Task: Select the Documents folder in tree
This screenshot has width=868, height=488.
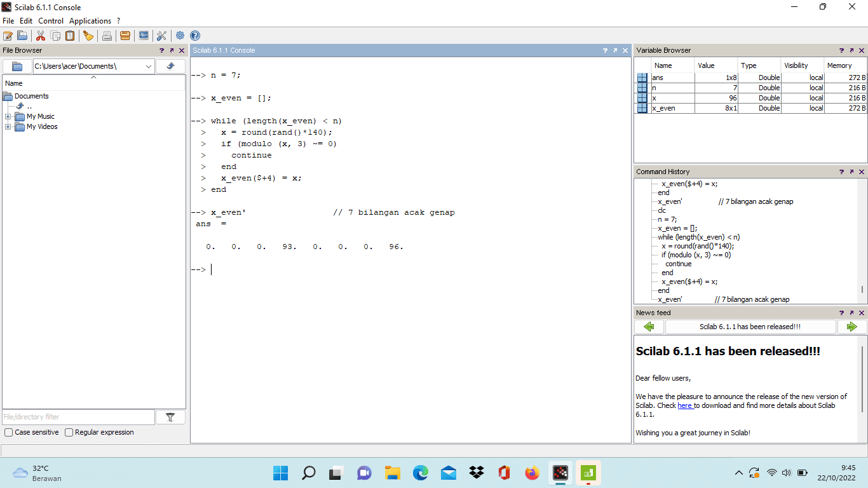Action: coord(31,96)
